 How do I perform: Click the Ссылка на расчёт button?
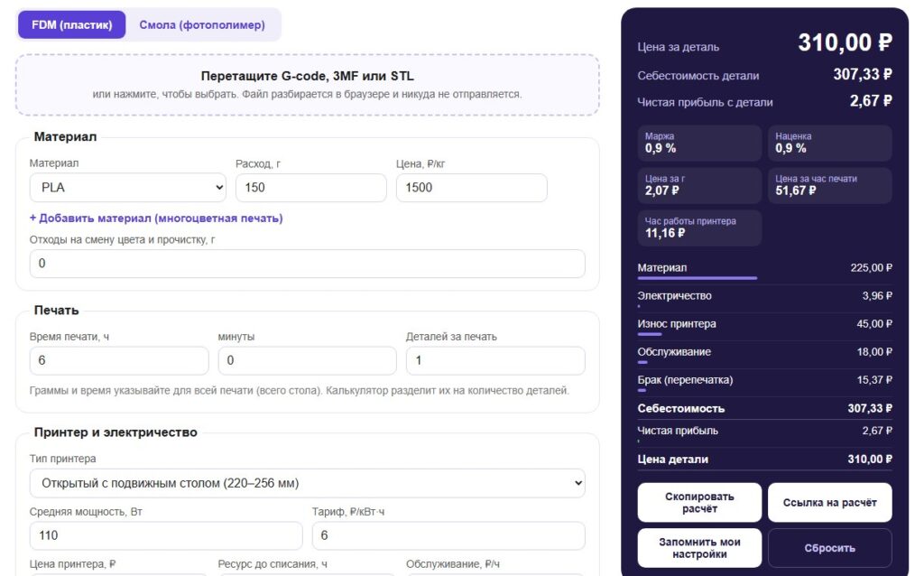coord(830,502)
